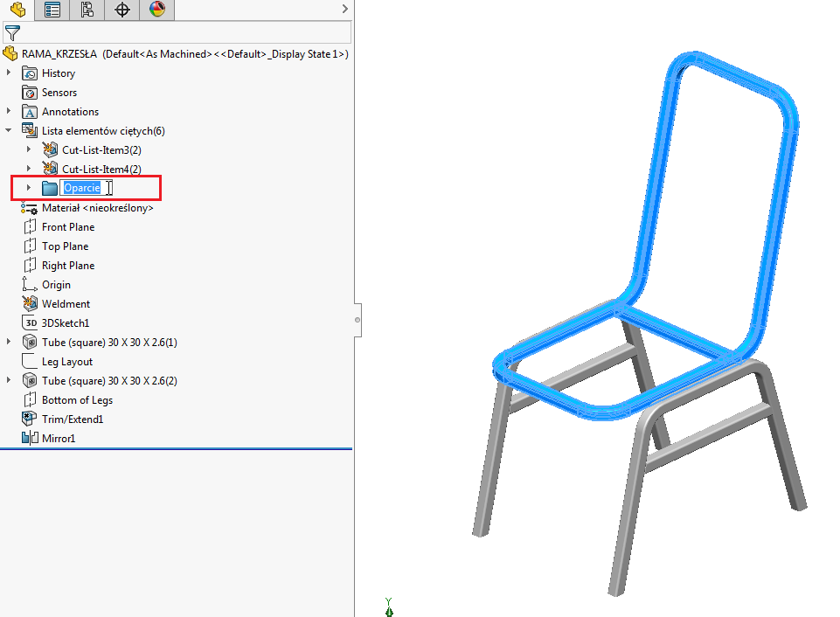This screenshot has width=840, height=617.
Task: Open the FeatureManager design tree tab
Action: (x=17, y=10)
